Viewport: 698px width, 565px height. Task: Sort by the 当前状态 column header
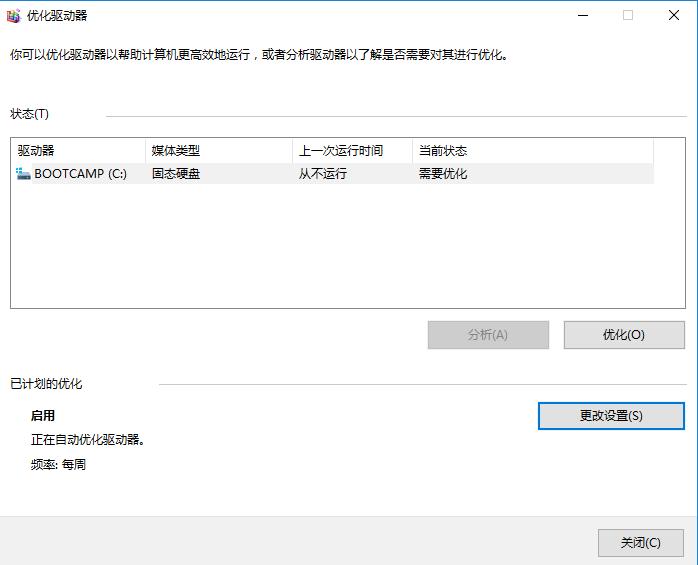tap(533, 150)
